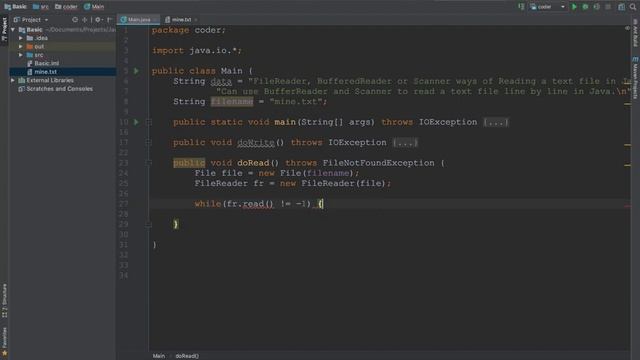Run with Coverage toolbar icon
640x360 pixels.
[596, 7]
